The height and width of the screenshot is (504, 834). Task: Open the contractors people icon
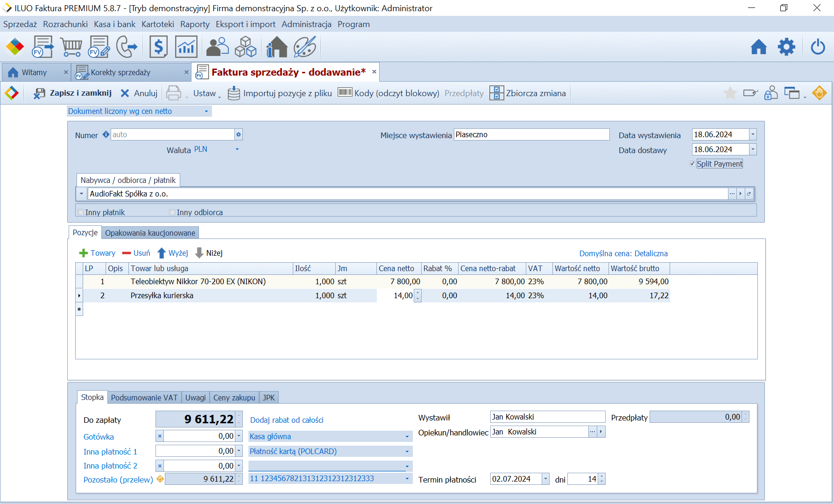(x=217, y=47)
